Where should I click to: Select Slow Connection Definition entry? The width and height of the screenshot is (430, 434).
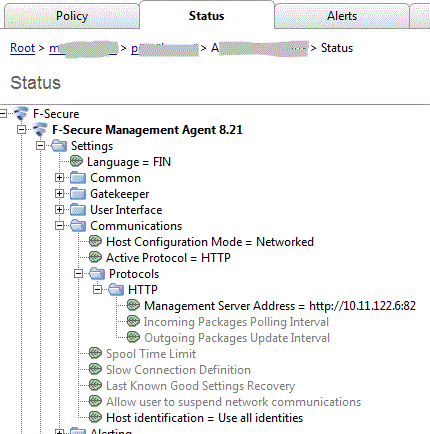178,370
